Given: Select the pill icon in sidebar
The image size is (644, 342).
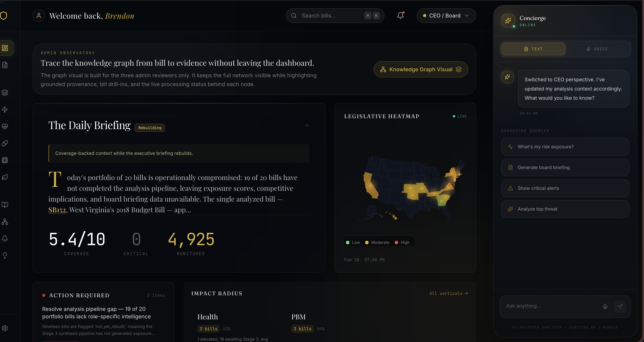Looking at the screenshot, I should pyautogui.click(x=5, y=143).
